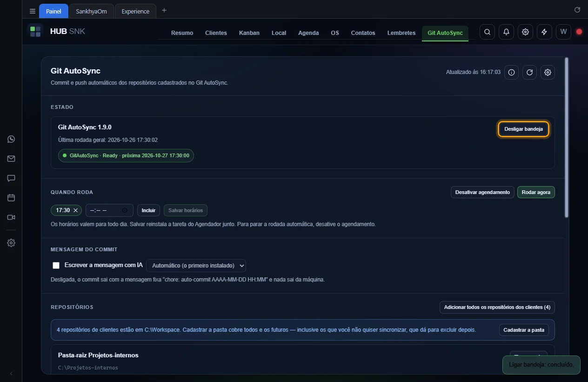Open the W user avatar
The width and height of the screenshot is (588, 382).
coord(563,32)
